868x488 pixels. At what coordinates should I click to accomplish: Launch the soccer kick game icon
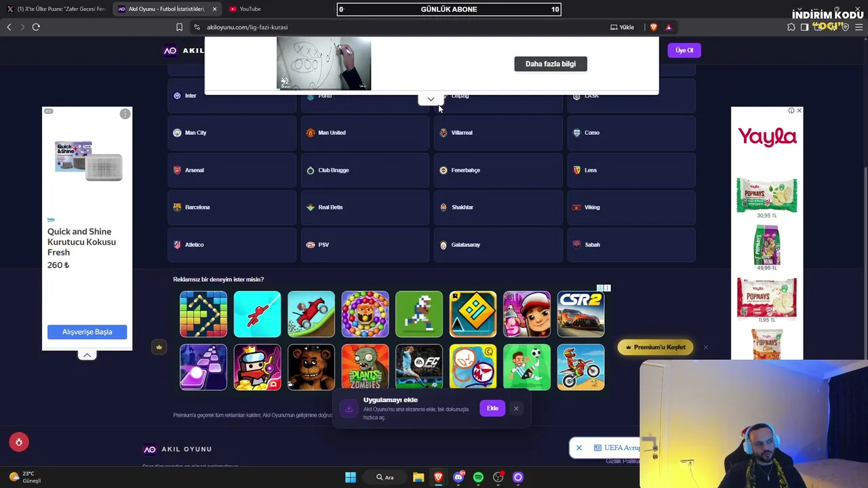click(527, 367)
